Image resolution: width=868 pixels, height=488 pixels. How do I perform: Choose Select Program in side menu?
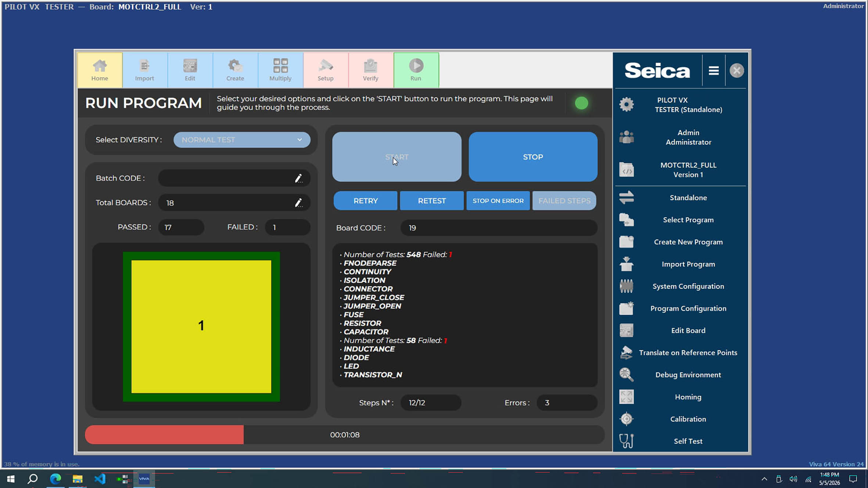coord(688,220)
